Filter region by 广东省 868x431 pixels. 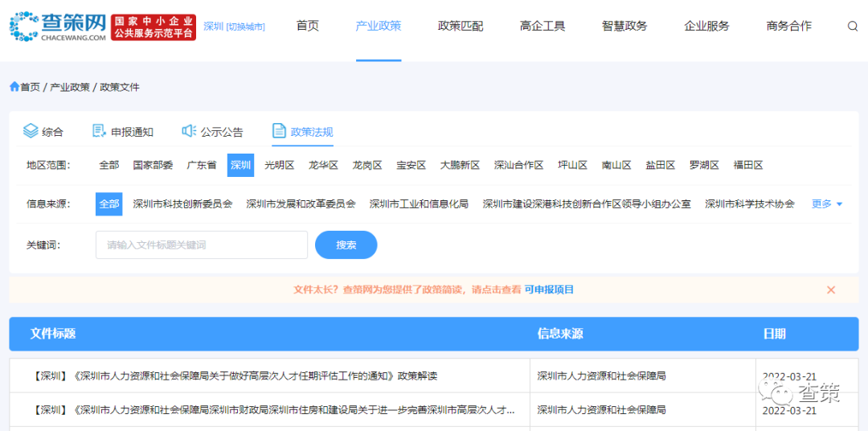click(202, 165)
